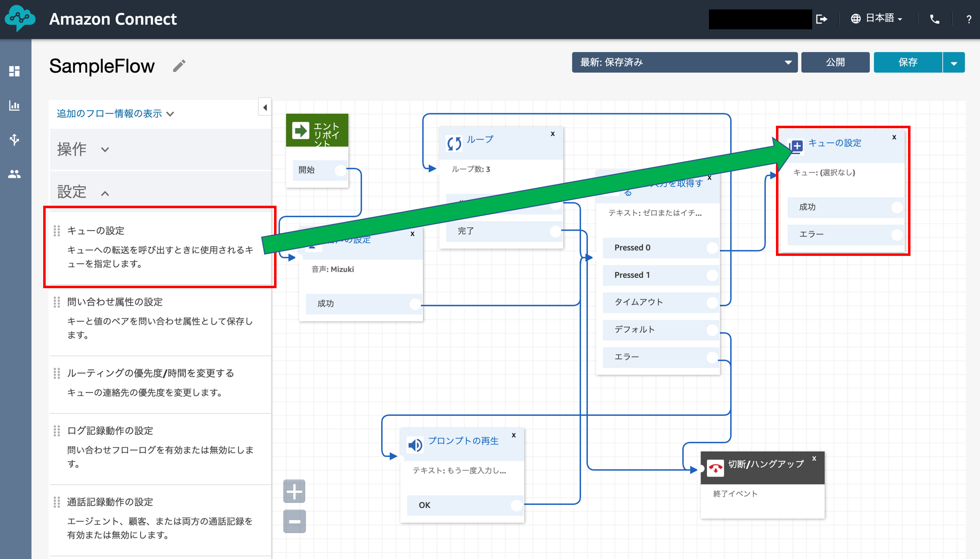Click the Pressed 0 output connector

pos(712,248)
